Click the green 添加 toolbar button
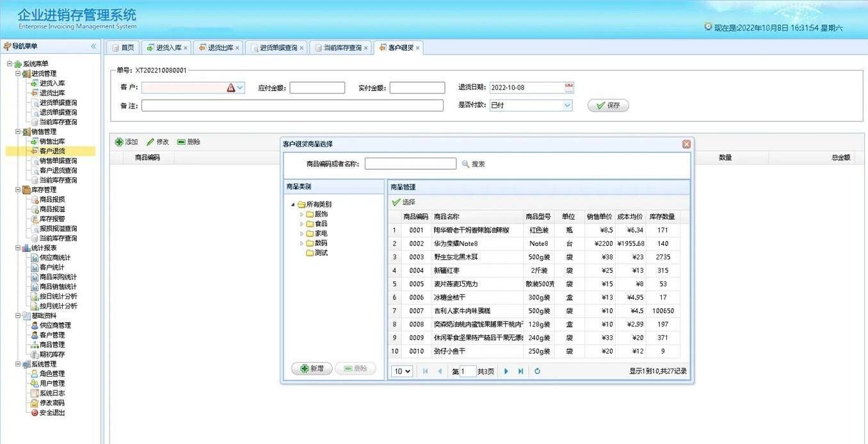Screen dimensions: 868x444 126,142
